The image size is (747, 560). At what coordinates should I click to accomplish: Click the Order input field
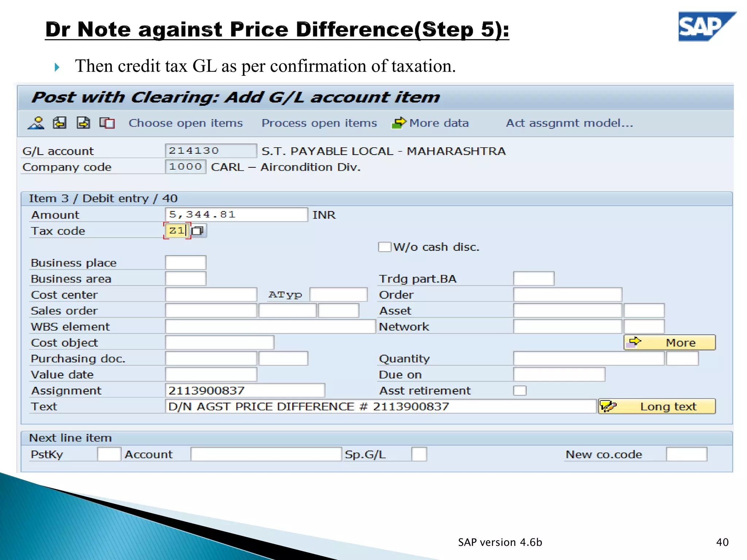tap(568, 295)
